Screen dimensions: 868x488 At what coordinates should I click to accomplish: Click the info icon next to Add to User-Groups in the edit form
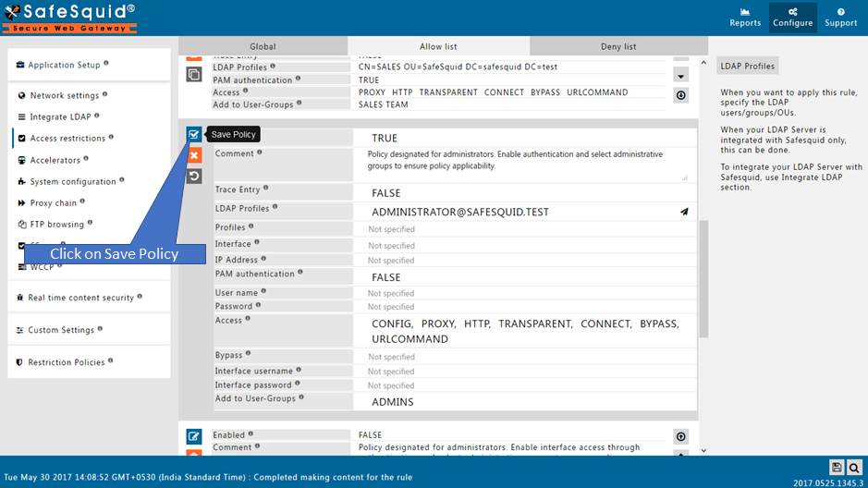click(x=301, y=396)
